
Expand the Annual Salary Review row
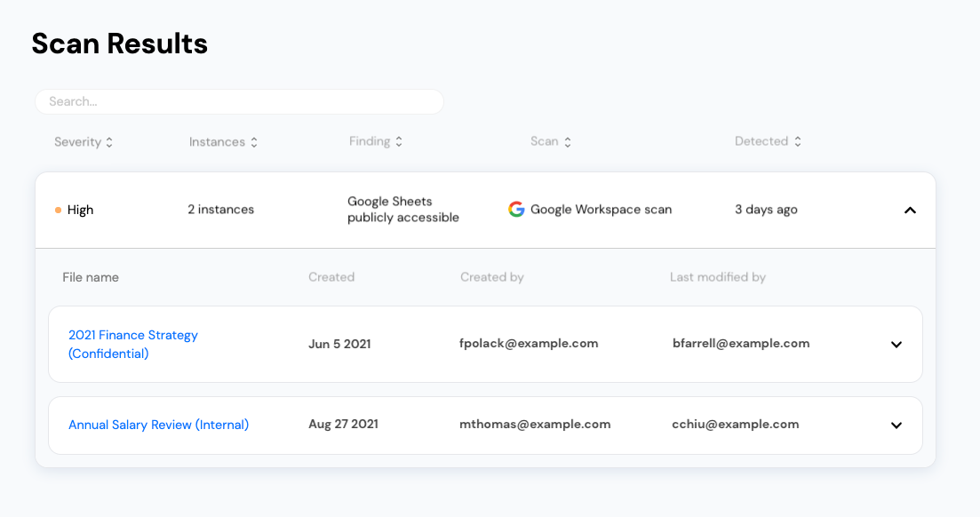click(896, 426)
